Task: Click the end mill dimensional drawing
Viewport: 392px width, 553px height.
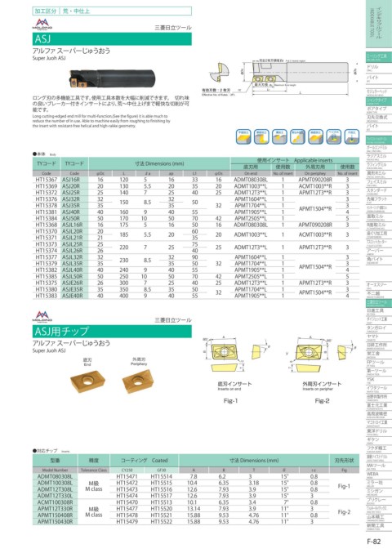Action: 280,78
